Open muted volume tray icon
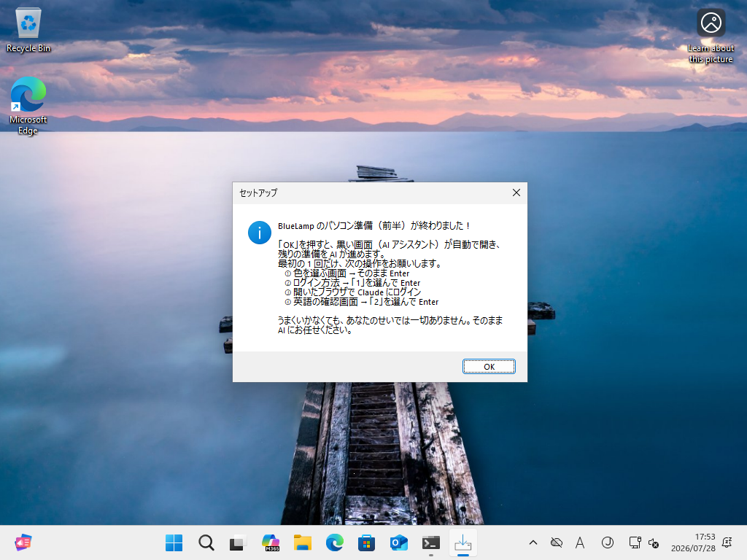Screen dimensions: 747x560 pos(654,542)
